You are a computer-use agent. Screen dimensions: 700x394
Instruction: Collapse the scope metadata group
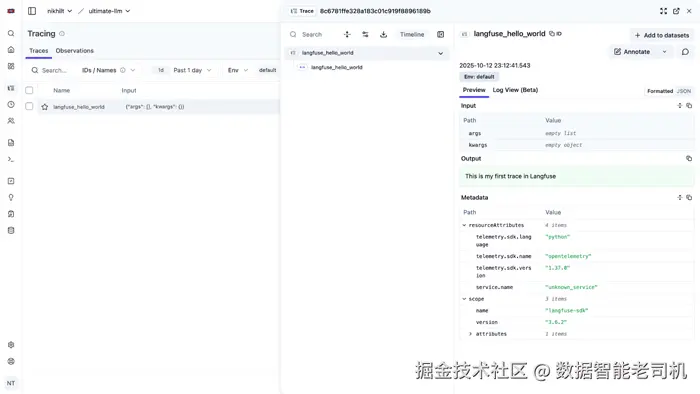click(x=464, y=299)
